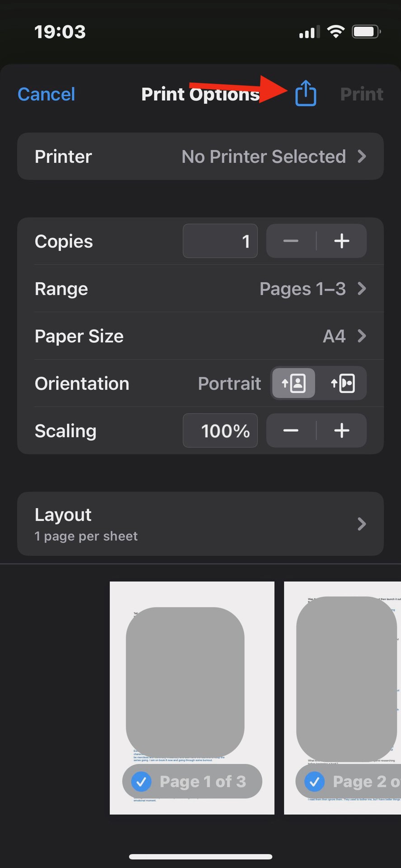Decrease copies with the minus button
This screenshot has width=401, height=868.
(x=291, y=241)
